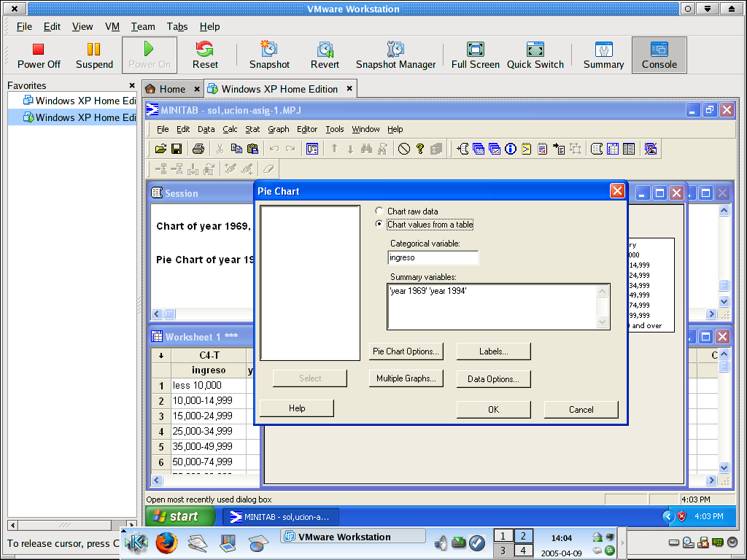
Task: Open Pie Chart Options dialog
Action: click(x=406, y=351)
